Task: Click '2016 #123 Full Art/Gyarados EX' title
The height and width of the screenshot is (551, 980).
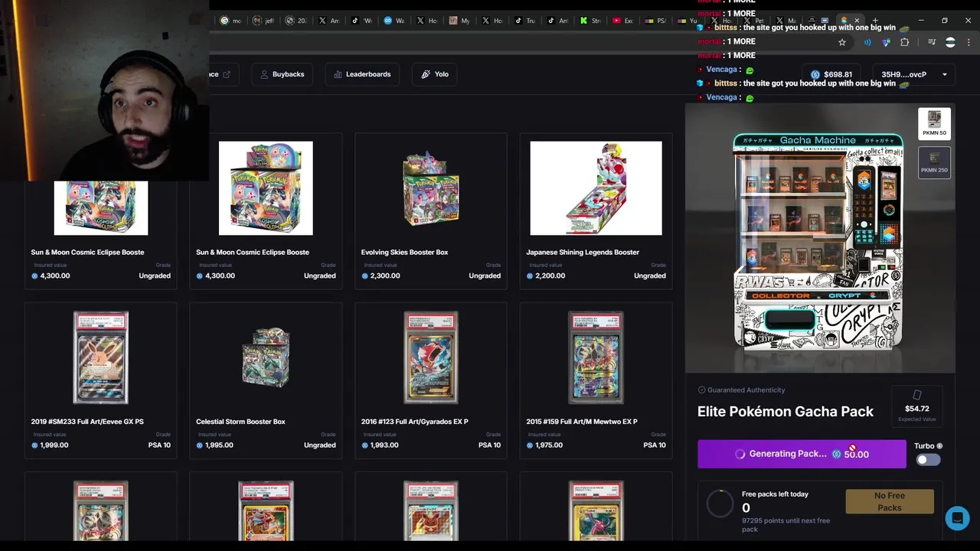Action: coord(414,422)
